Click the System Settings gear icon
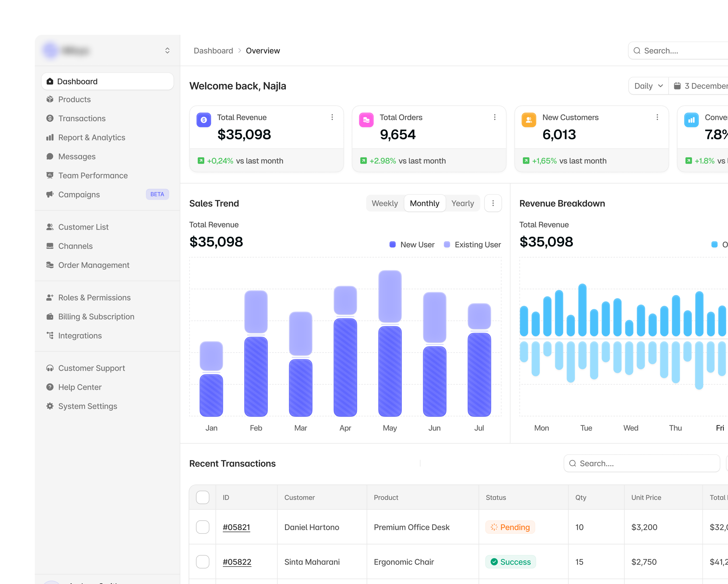Viewport: 728px width, 584px height. tap(50, 406)
